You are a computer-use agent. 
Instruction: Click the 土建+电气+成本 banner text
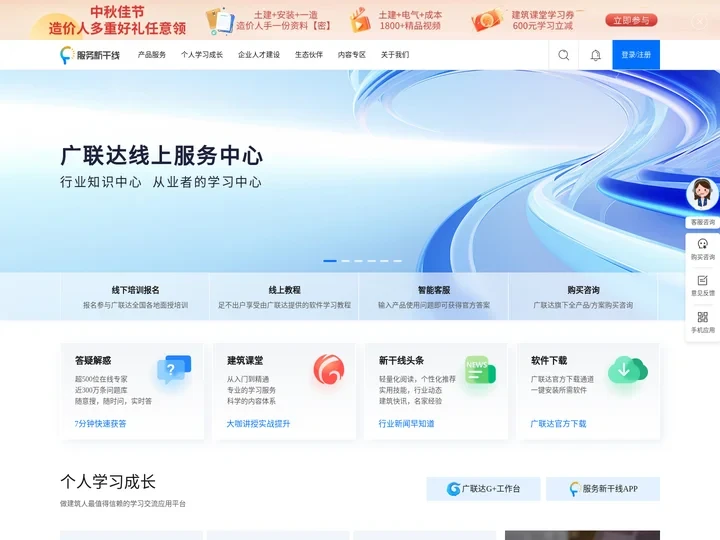click(410, 15)
